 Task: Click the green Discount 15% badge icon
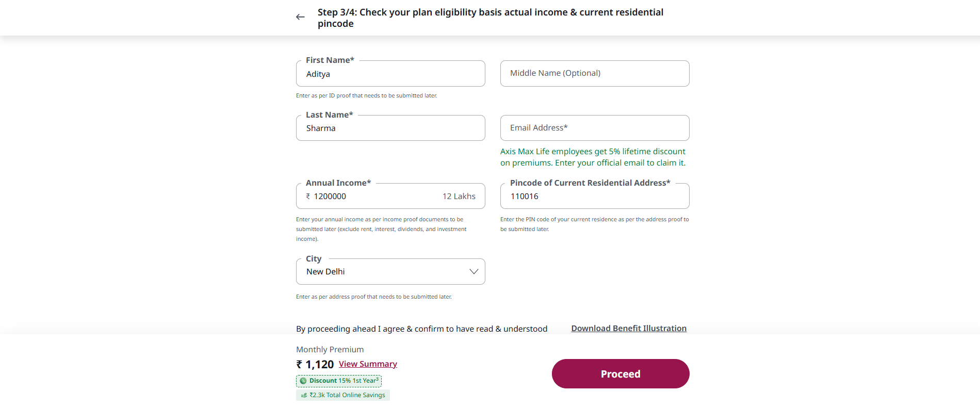(303, 381)
